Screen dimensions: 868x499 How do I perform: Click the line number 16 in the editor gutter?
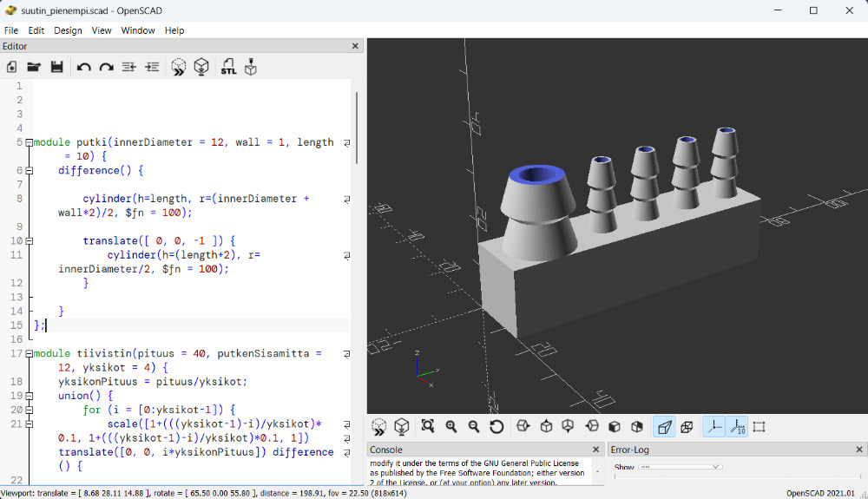click(x=16, y=339)
